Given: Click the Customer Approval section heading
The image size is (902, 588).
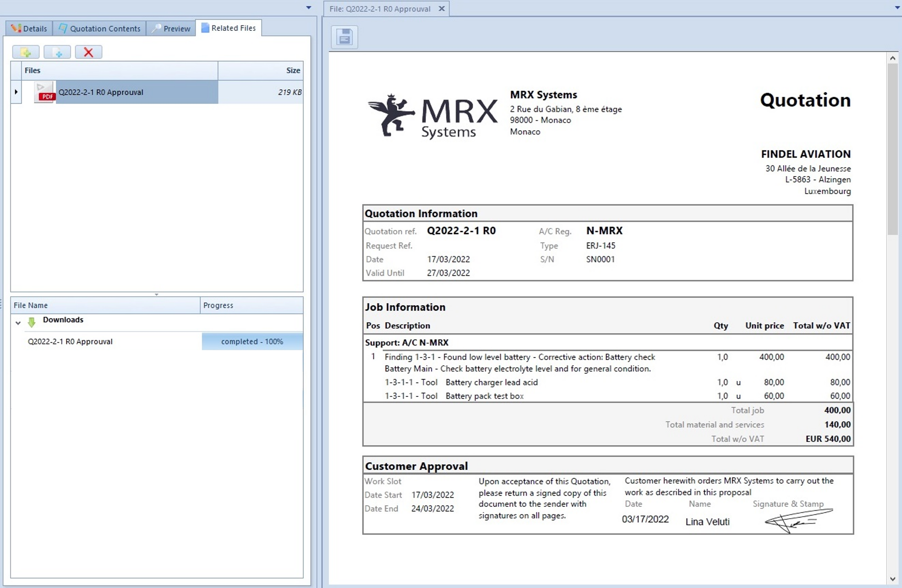Looking at the screenshot, I should coord(416,466).
